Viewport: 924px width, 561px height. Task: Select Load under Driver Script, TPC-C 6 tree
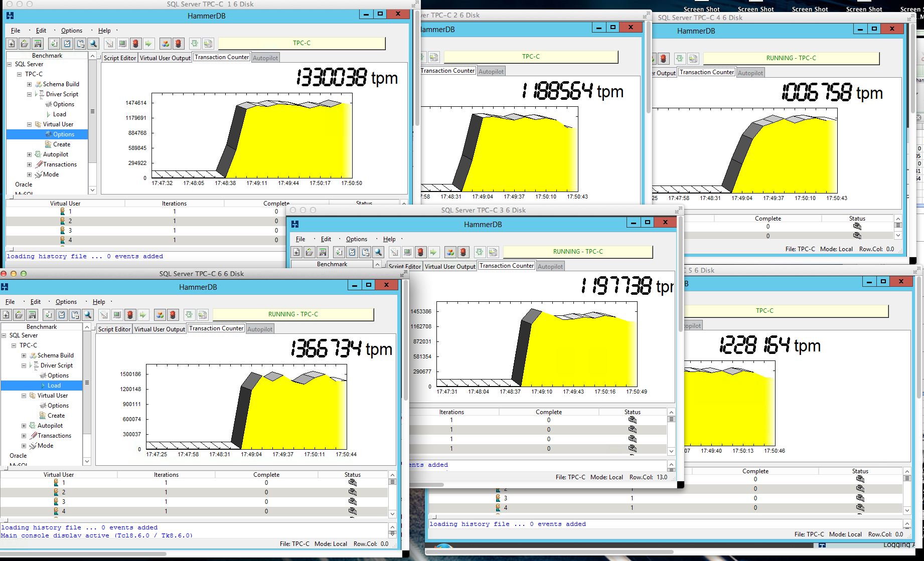[x=54, y=386]
